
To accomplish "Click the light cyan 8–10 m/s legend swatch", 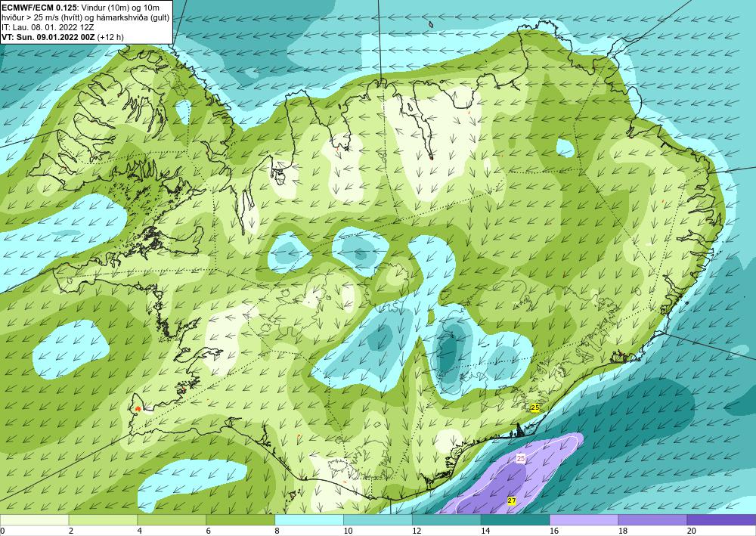I will [x=309, y=520].
